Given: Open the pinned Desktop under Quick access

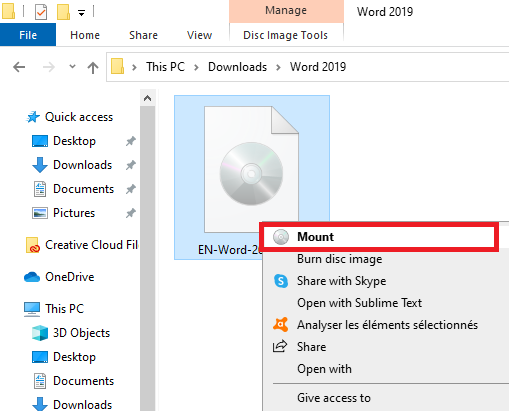Looking at the screenshot, I should (x=74, y=141).
